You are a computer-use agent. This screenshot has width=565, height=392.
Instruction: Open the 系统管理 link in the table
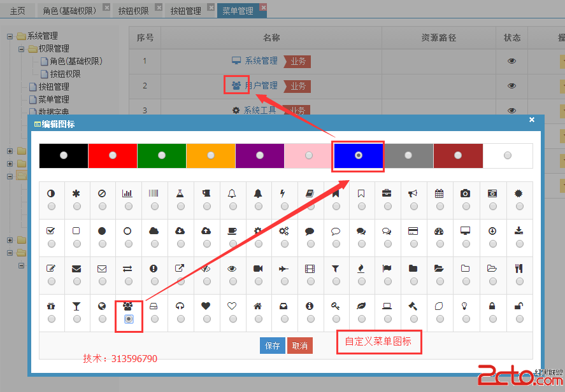point(261,61)
